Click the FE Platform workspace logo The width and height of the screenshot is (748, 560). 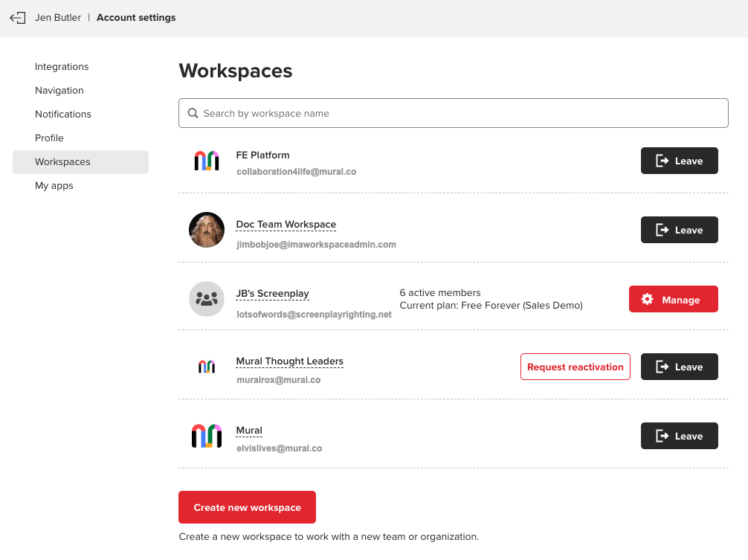click(207, 161)
